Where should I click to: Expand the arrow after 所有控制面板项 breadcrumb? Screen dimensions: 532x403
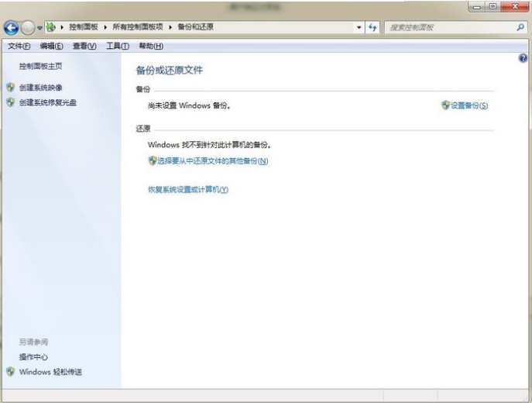tap(170, 27)
